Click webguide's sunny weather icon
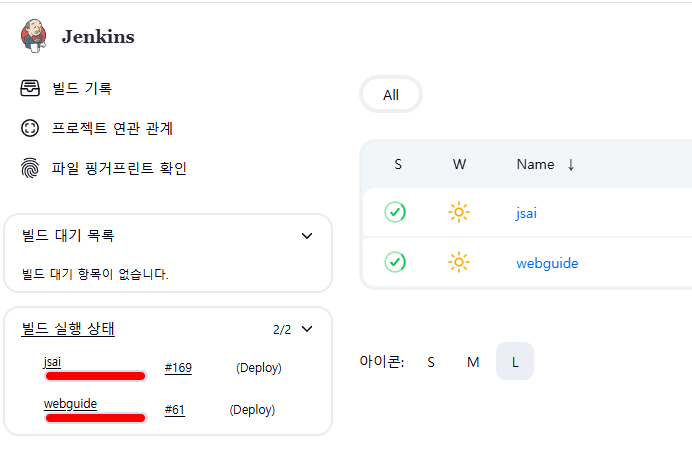The image size is (692, 451). point(459,262)
